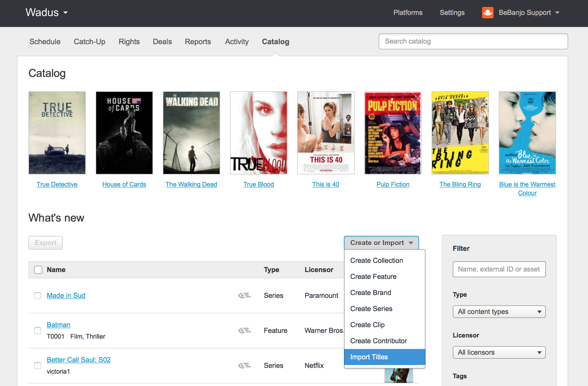Focus the Search catalog field
This screenshot has width=588, height=386.
473,41
